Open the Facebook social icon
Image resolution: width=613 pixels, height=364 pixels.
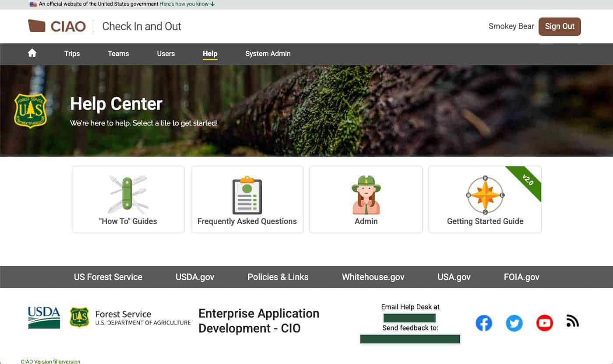484,323
